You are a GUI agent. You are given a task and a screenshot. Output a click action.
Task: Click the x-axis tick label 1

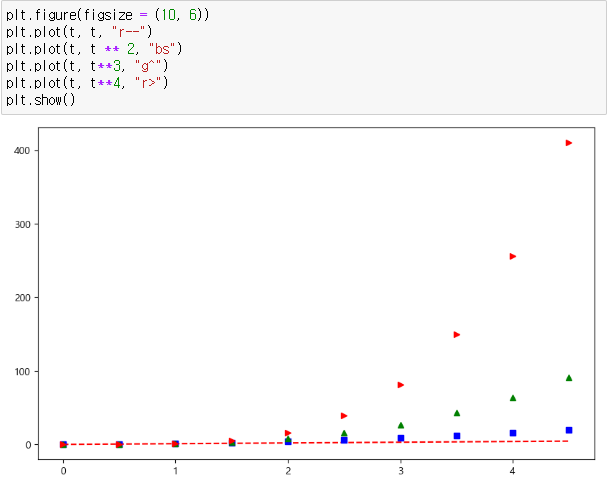(175, 471)
